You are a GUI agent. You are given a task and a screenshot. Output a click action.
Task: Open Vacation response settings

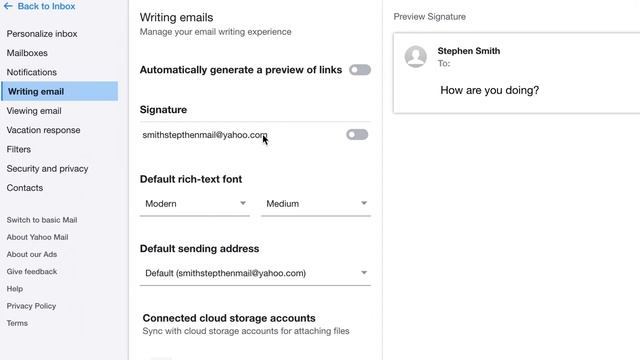(43, 130)
